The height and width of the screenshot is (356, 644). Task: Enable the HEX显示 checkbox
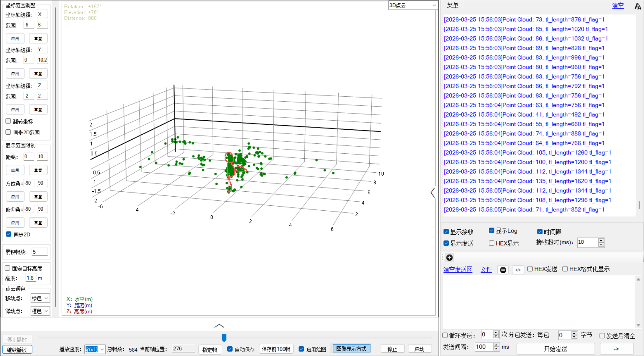pos(492,243)
